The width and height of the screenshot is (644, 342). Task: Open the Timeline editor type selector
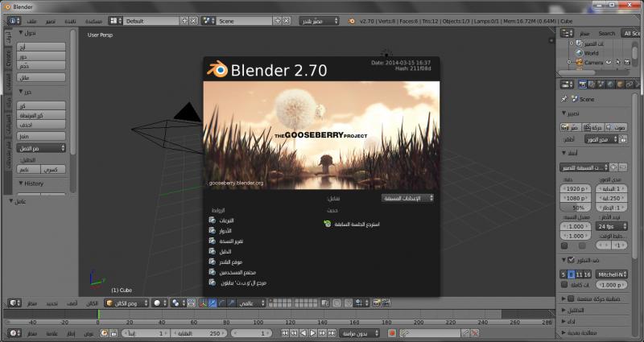[14, 333]
